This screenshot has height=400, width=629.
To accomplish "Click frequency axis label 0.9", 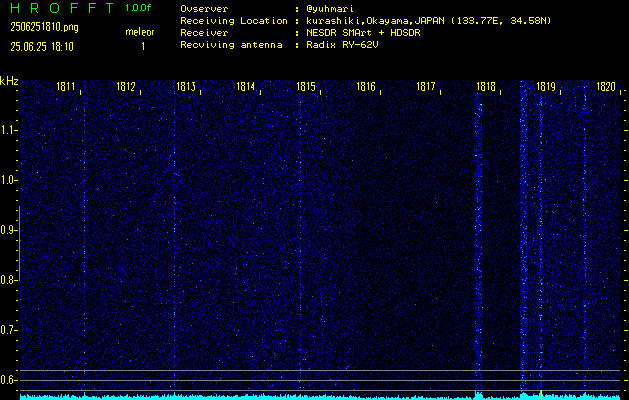I will (x=7, y=230).
